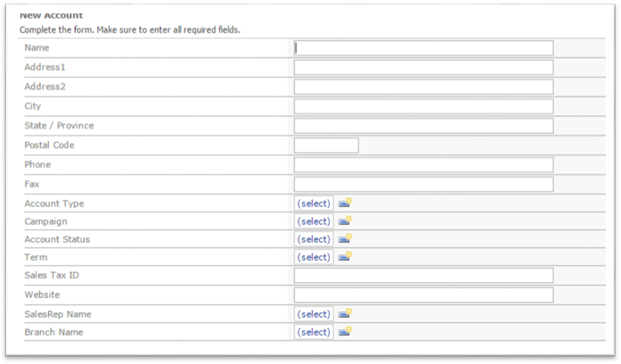
Task: Focus the Address1 input box
Action: click(x=424, y=67)
